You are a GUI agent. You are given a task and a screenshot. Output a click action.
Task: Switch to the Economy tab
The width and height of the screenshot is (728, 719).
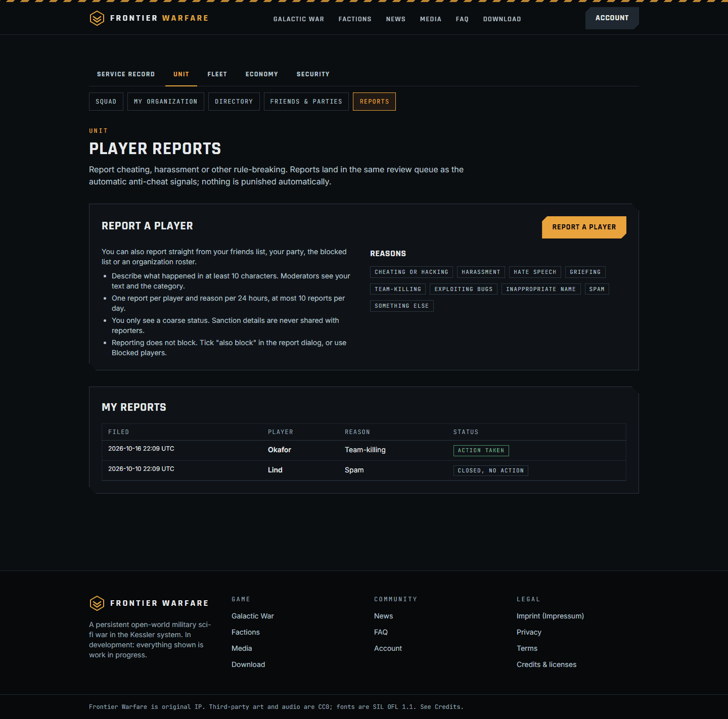pos(262,74)
